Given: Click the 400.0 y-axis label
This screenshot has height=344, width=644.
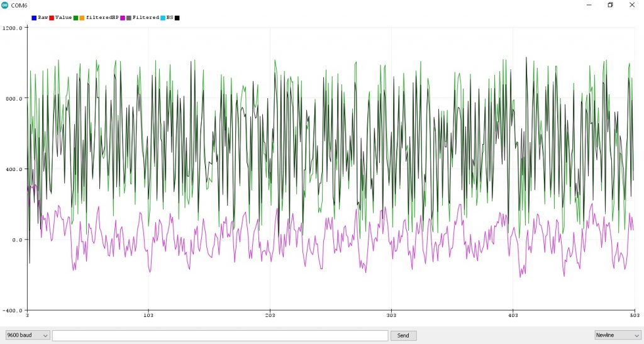Looking at the screenshot, I should click(x=14, y=169).
